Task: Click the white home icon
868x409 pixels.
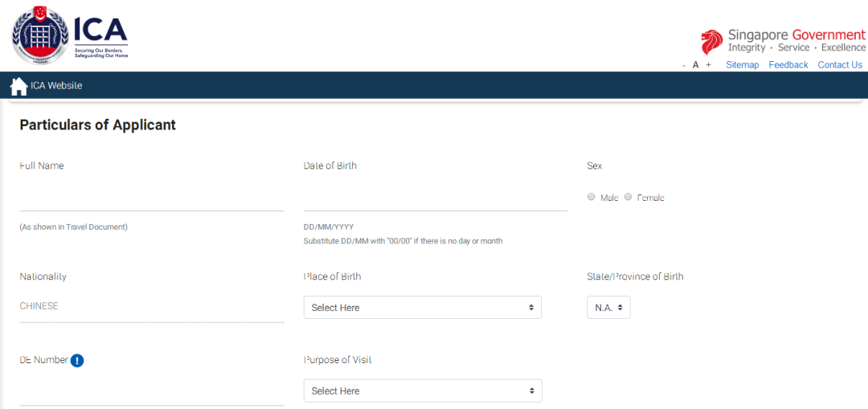Action: [18, 86]
